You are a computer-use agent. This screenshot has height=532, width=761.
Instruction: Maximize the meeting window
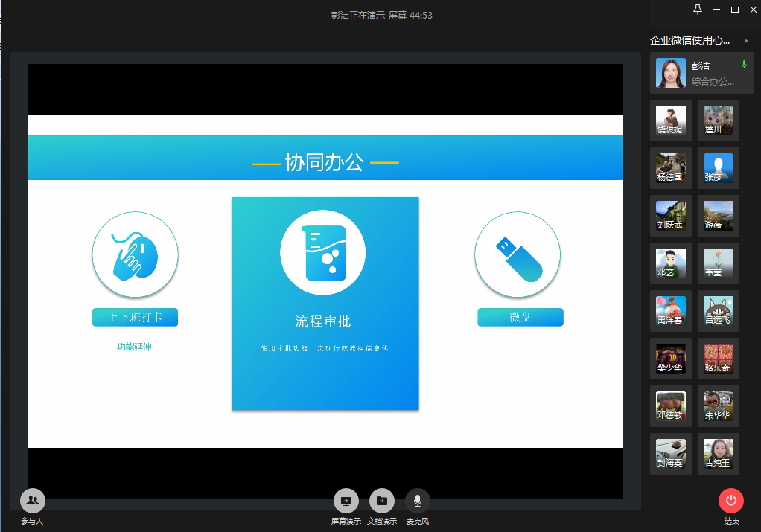coord(735,10)
